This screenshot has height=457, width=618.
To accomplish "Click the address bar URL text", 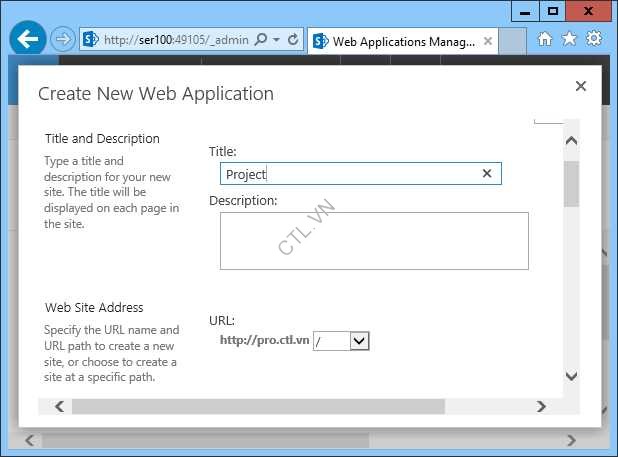I will coord(175,40).
